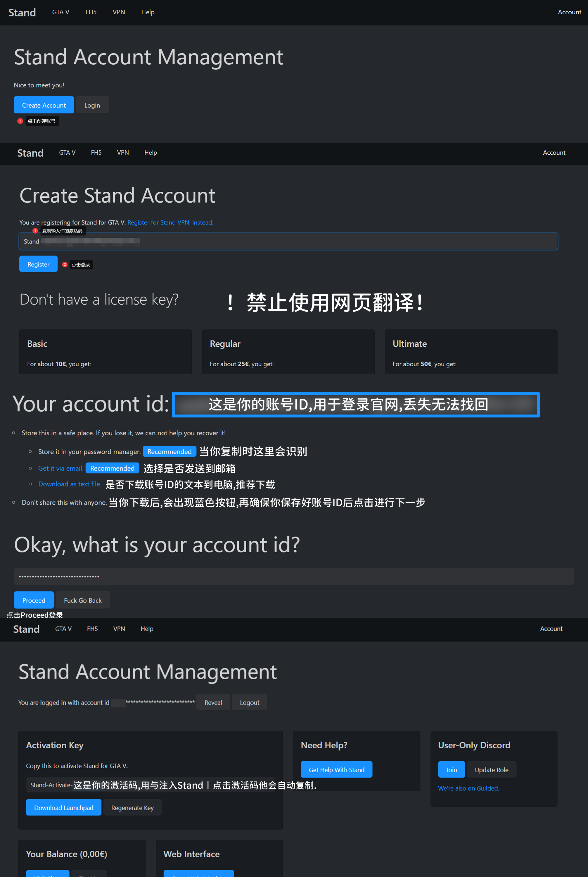This screenshot has width=588, height=877.
Task: Click the 'Need Help?' card heading
Action: pos(324,745)
